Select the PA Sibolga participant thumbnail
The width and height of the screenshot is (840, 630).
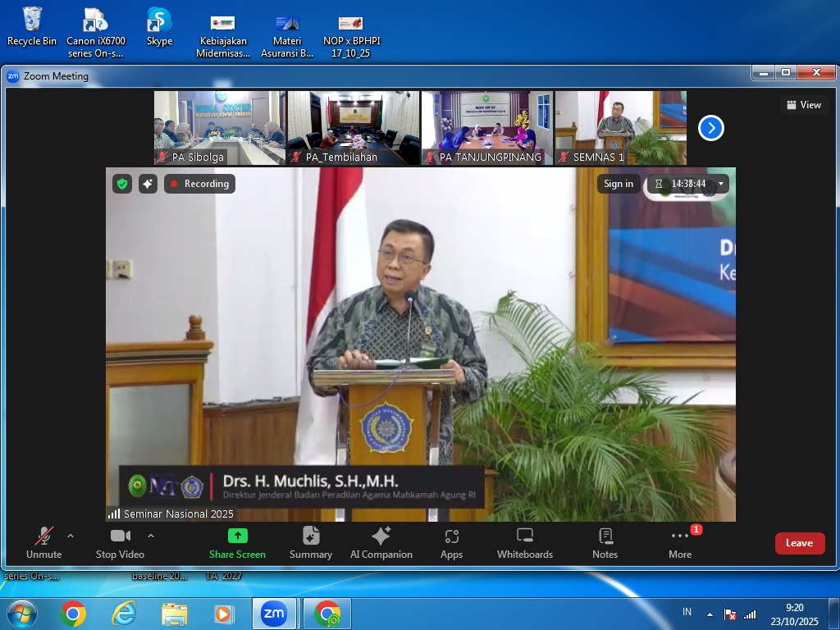coord(220,128)
